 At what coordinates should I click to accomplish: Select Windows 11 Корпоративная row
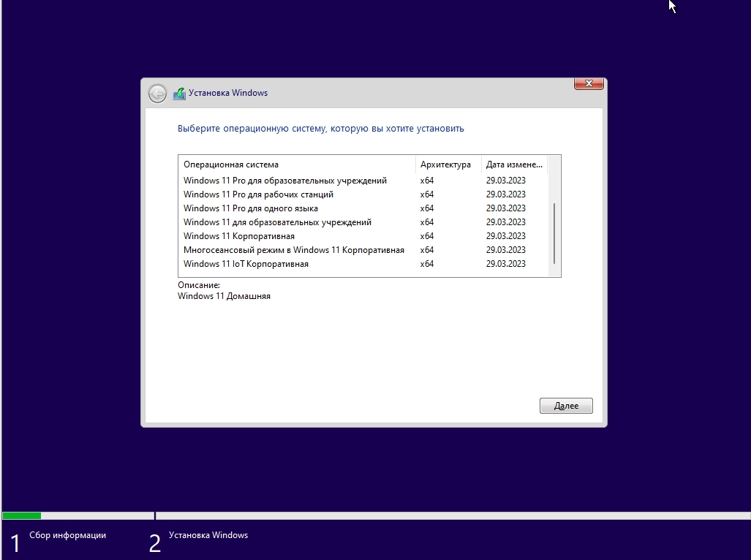(363, 236)
